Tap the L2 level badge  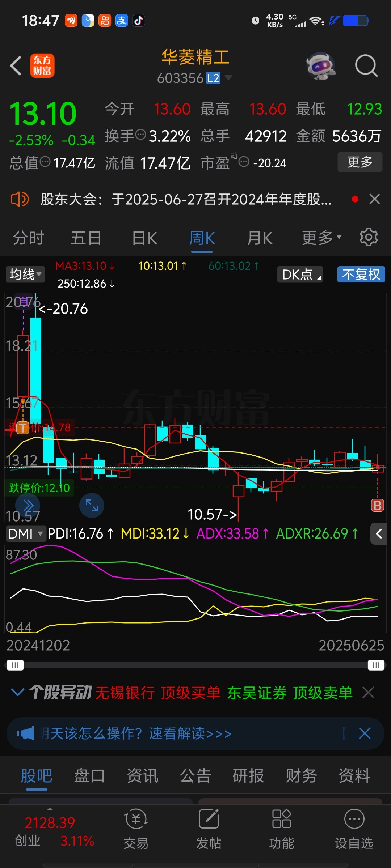pyautogui.click(x=213, y=78)
